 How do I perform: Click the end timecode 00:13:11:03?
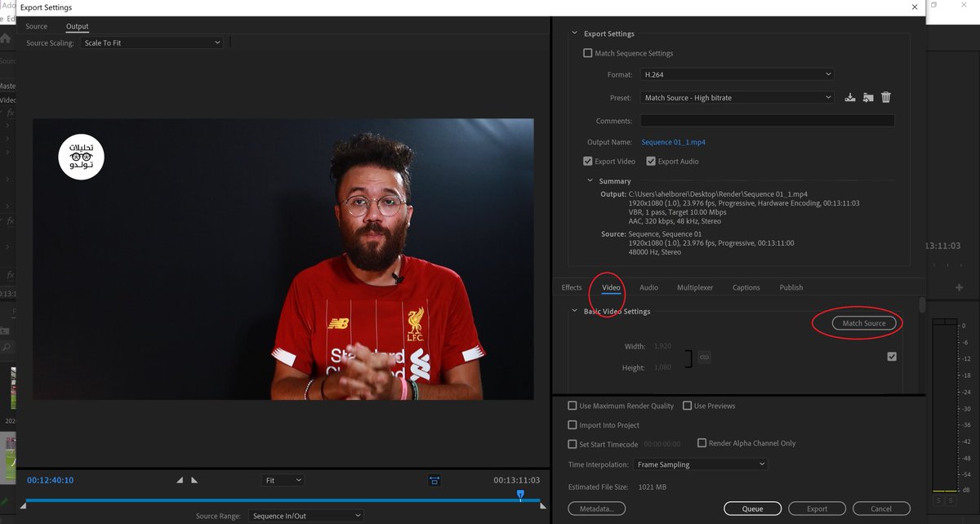tap(516, 480)
